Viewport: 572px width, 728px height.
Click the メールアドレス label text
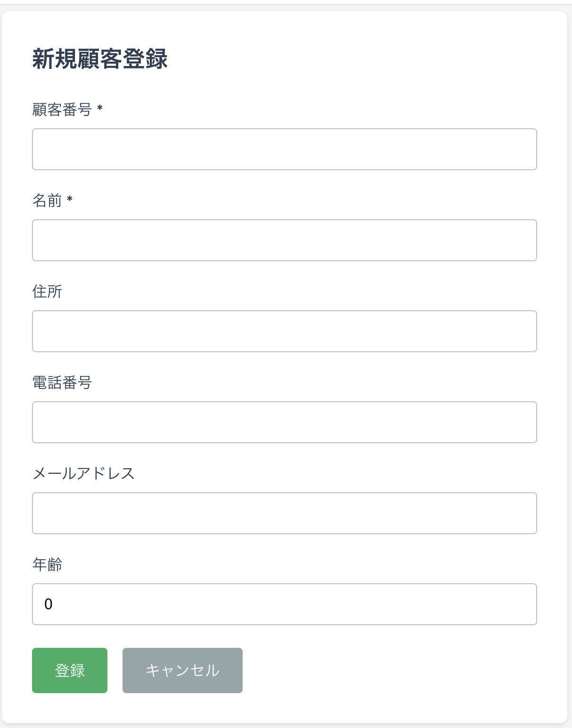click(84, 474)
